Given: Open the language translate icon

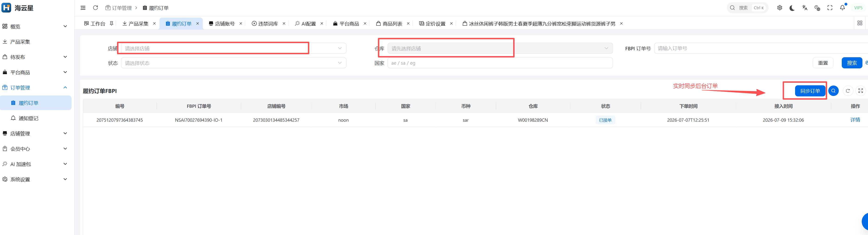Looking at the screenshot, I should [x=805, y=8].
